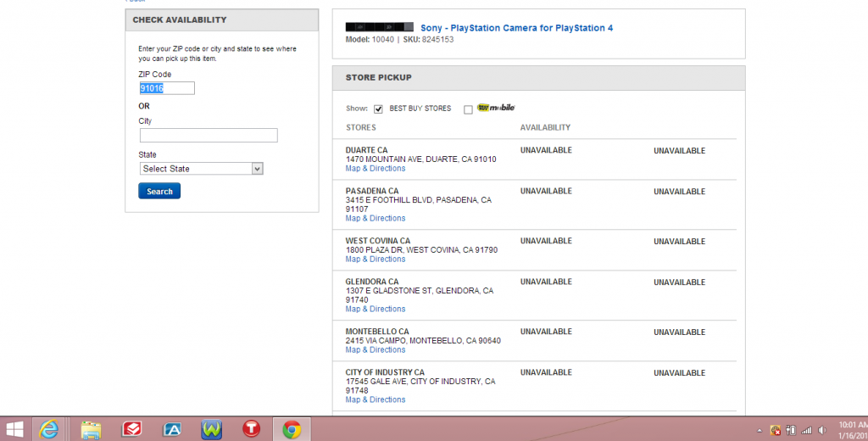Image resolution: width=868 pixels, height=441 pixels.
Task: Open the Select State dropdown
Action: coord(202,169)
